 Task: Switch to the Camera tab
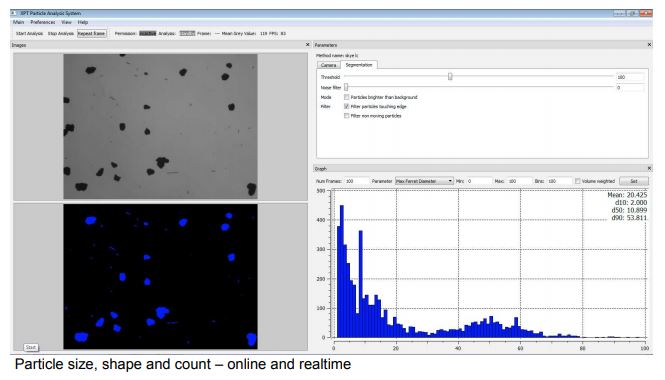click(x=329, y=65)
